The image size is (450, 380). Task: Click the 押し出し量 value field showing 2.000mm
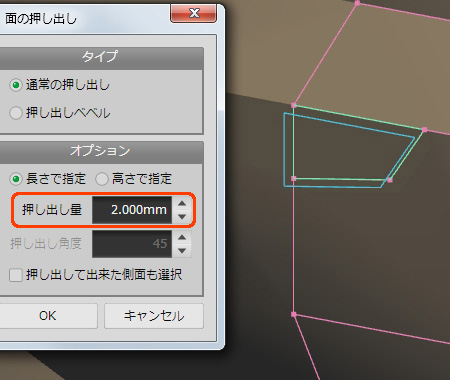132,210
